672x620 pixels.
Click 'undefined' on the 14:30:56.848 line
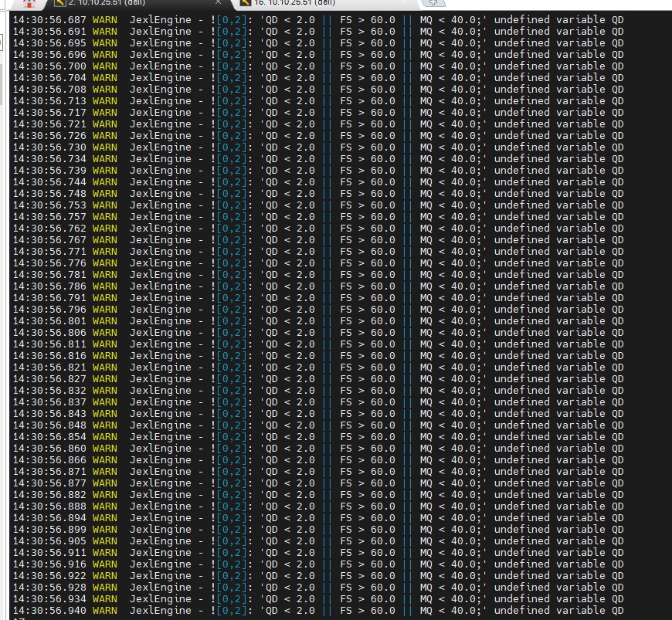521,425
